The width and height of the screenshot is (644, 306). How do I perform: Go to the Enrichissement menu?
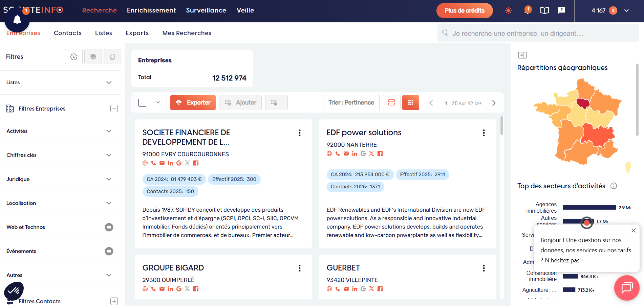(x=151, y=10)
